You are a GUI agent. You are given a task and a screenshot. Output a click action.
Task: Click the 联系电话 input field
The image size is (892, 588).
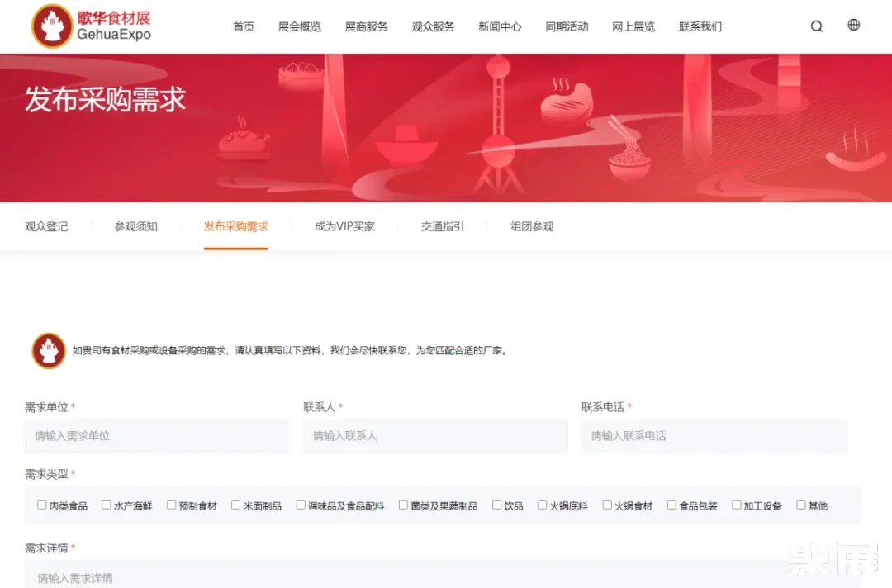click(714, 436)
